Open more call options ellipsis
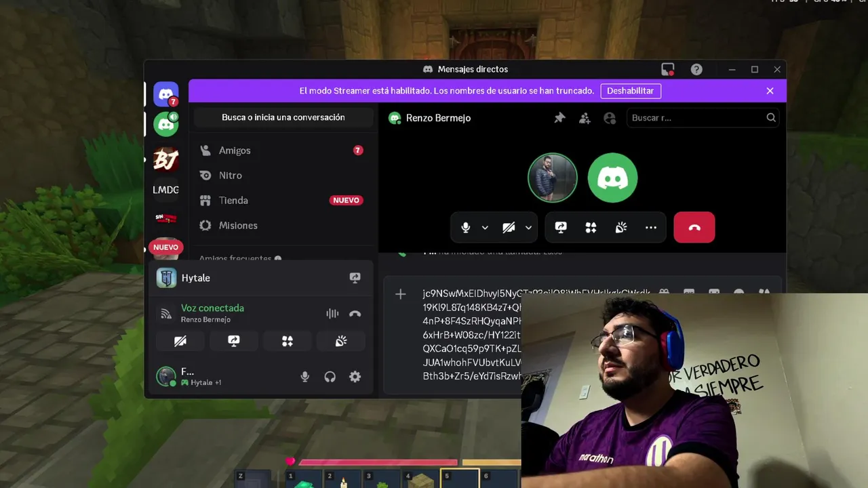The image size is (868, 488). coord(651,228)
